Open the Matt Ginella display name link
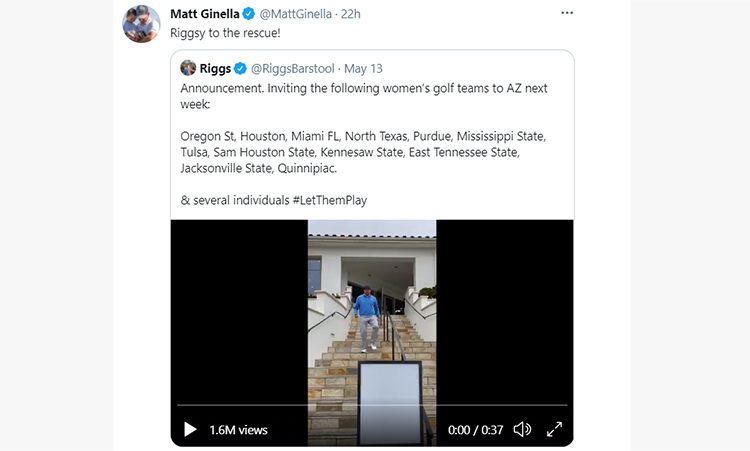The width and height of the screenshot is (750, 451). (x=205, y=14)
